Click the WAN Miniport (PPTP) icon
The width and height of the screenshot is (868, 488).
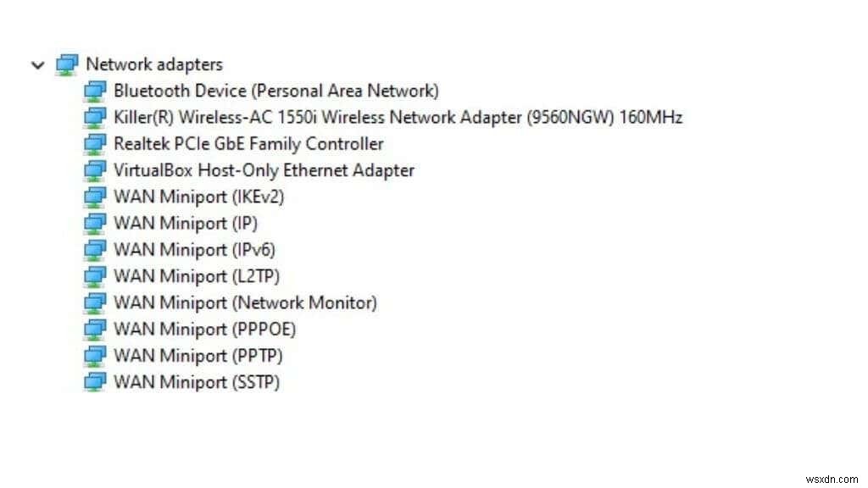[95, 355]
